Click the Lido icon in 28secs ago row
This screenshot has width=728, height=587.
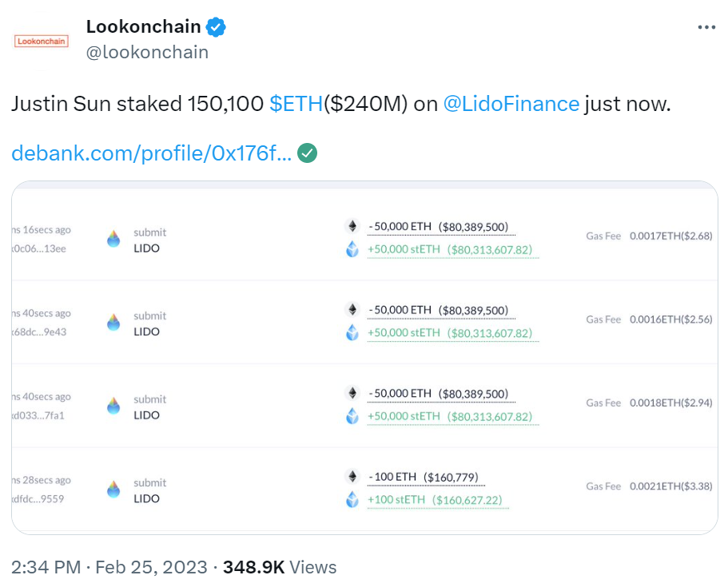pos(113,489)
